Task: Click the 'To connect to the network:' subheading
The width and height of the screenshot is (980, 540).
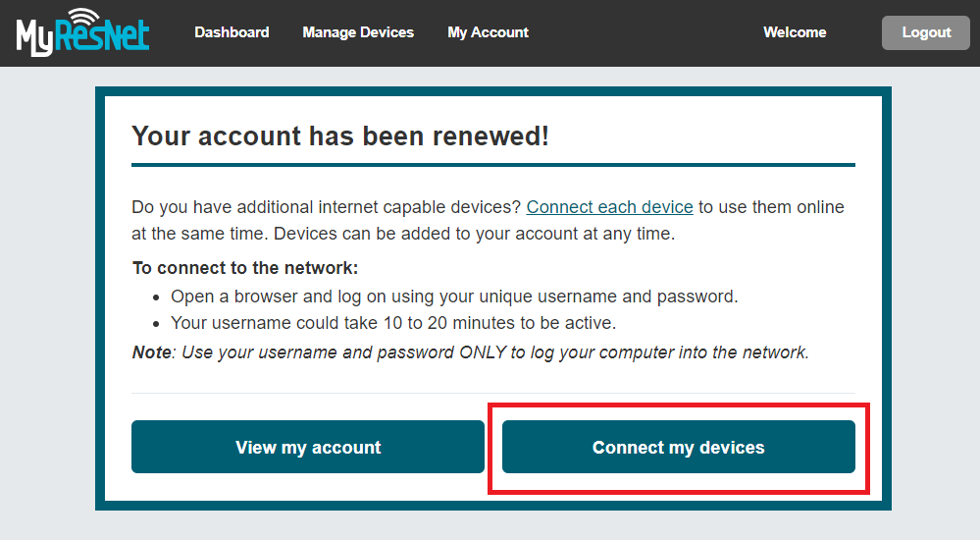Action: click(x=245, y=268)
